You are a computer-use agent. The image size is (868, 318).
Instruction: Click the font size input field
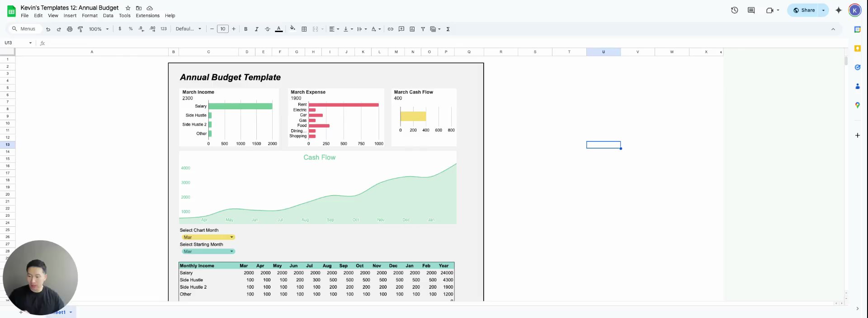click(x=223, y=29)
